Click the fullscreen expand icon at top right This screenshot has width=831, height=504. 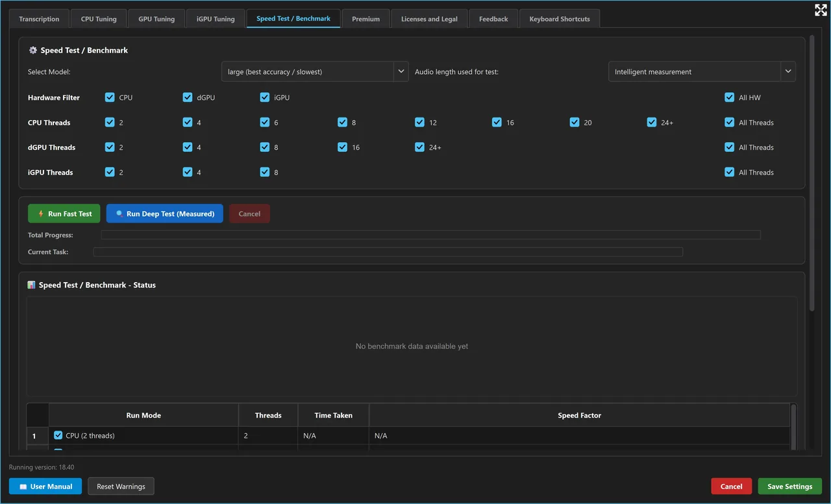click(x=821, y=10)
